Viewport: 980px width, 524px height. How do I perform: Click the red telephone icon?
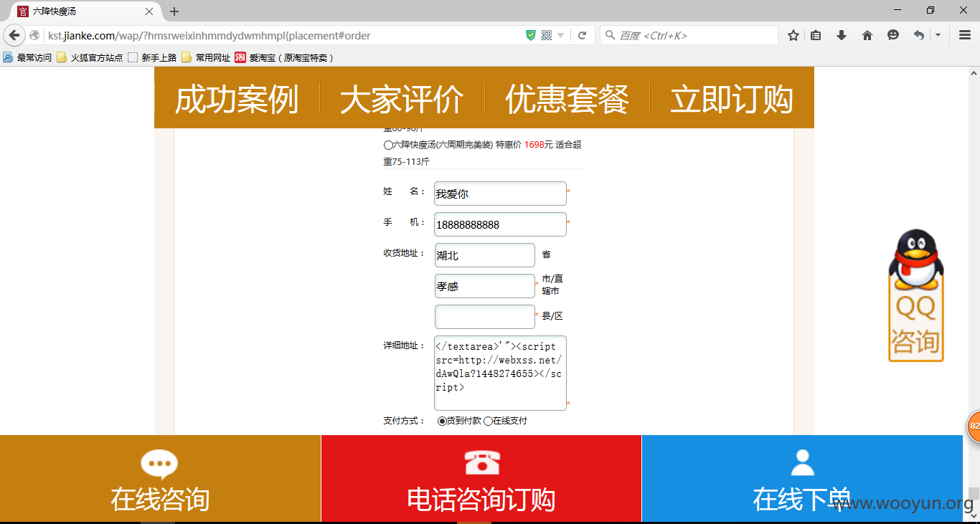coord(481,462)
